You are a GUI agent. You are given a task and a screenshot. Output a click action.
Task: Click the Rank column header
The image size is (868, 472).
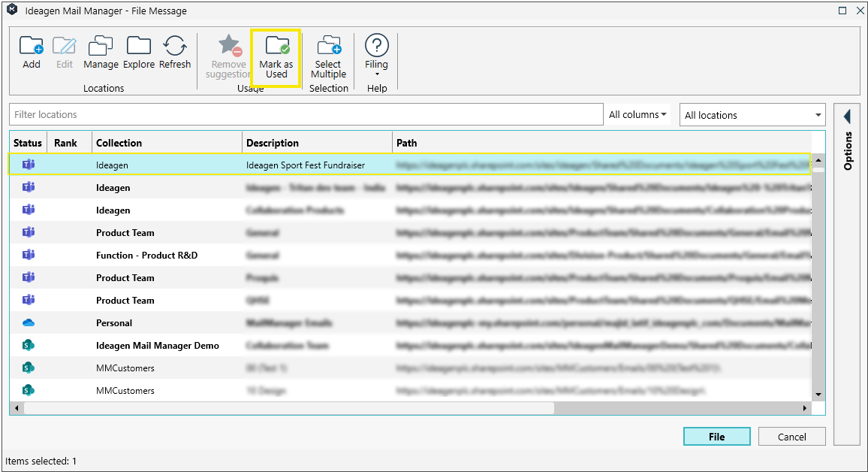[66, 143]
